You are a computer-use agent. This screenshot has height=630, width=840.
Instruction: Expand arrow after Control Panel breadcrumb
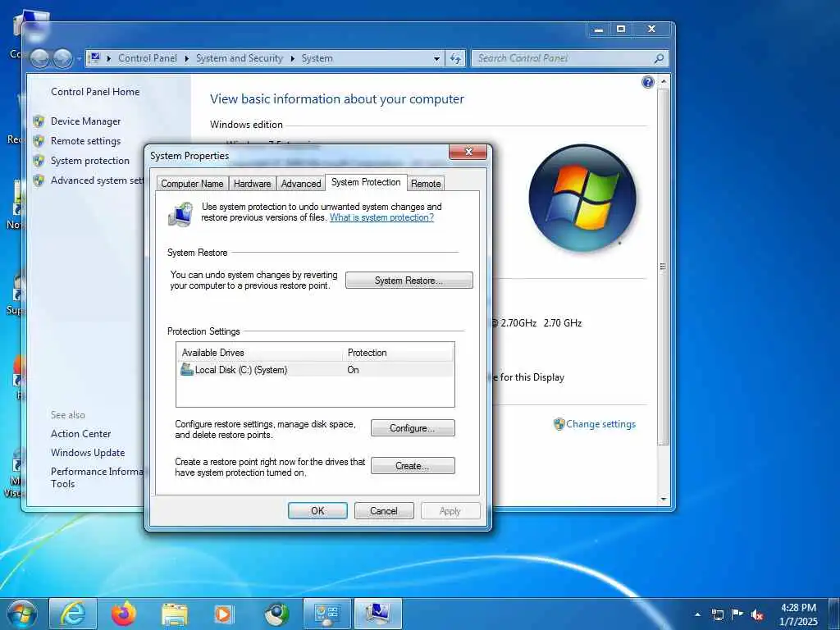(186, 58)
